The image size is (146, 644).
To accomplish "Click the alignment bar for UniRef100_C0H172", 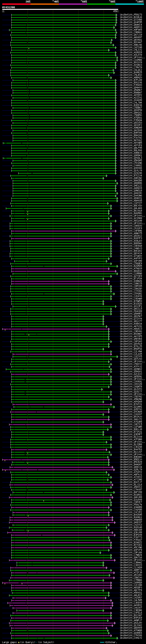I will tap(64, 638).
